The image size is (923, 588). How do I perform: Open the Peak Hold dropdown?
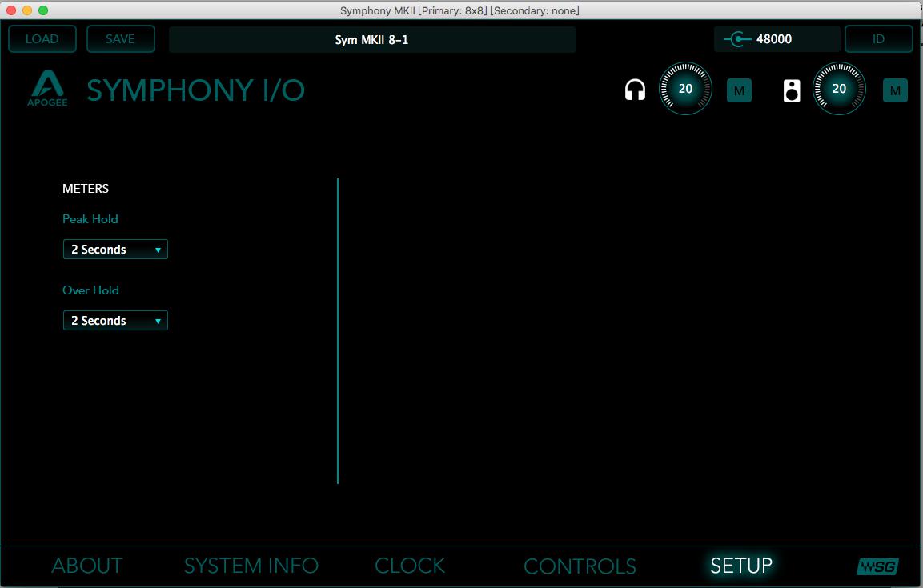(115, 250)
